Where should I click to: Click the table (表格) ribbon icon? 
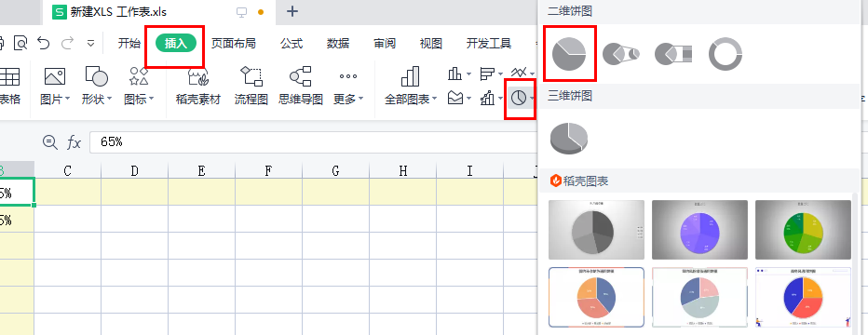[x=9, y=87]
